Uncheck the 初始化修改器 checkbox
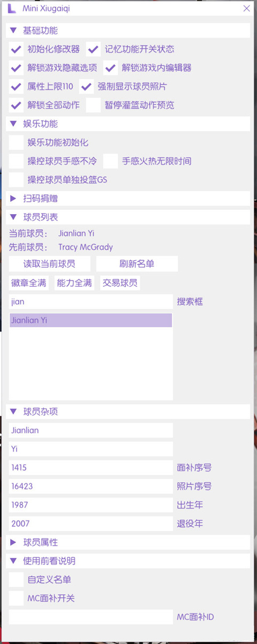 coord(17,49)
